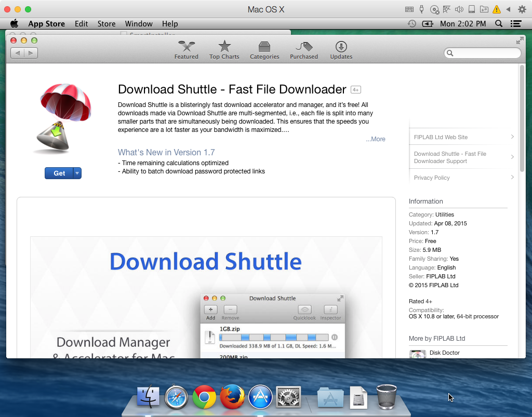Launch Safari from the Dock
The height and width of the screenshot is (417, 532).
[176, 397]
